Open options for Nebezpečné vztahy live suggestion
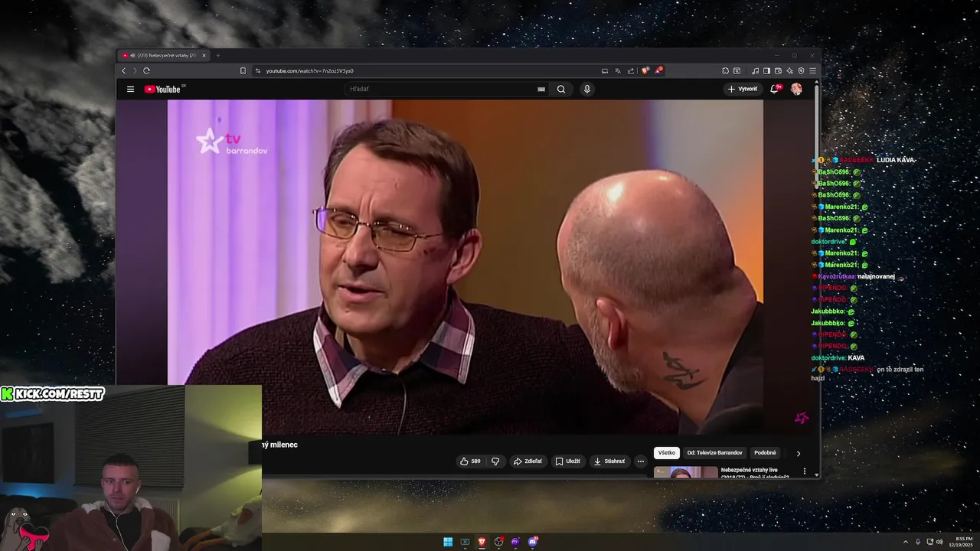 pyautogui.click(x=804, y=471)
